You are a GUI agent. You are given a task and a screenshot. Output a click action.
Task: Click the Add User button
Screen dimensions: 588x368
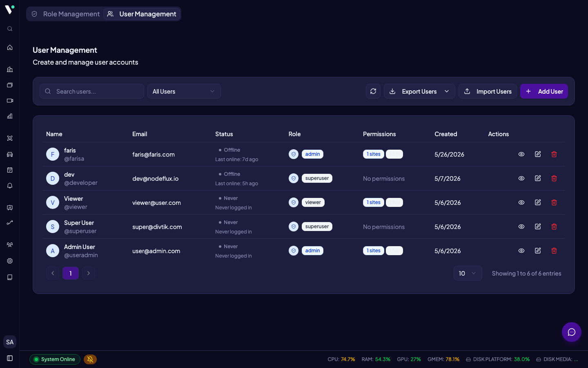(x=544, y=91)
